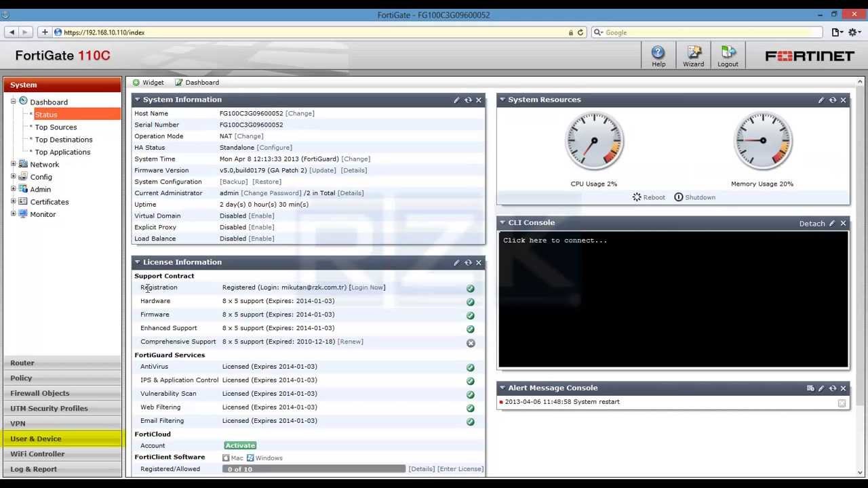Open a new tab with plus button
Viewport: 868px width, 488px height.
click(x=45, y=33)
